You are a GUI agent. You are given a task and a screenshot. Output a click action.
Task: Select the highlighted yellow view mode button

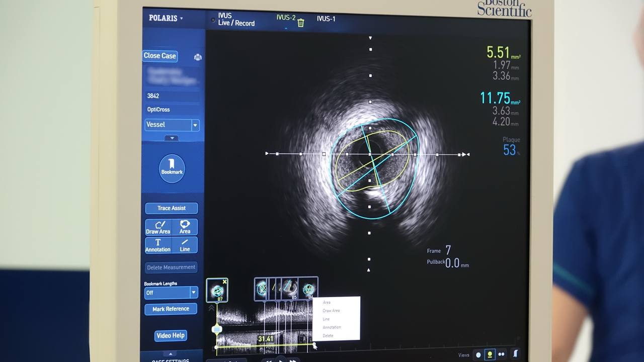click(x=490, y=354)
